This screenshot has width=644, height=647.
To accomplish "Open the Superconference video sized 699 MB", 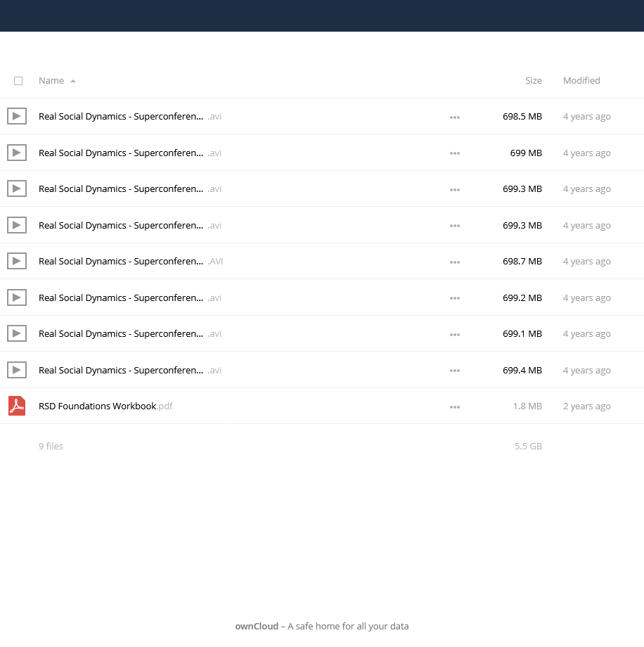I will 130,153.
